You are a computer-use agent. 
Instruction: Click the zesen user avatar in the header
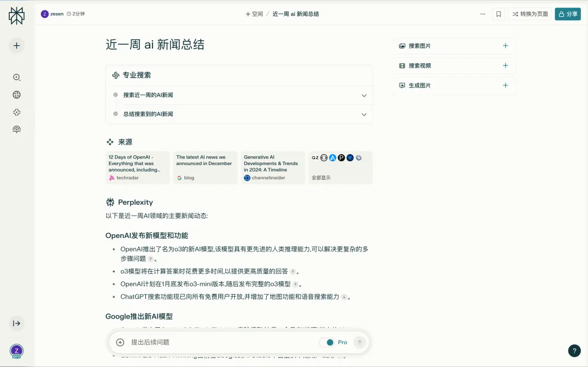(x=45, y=14)
